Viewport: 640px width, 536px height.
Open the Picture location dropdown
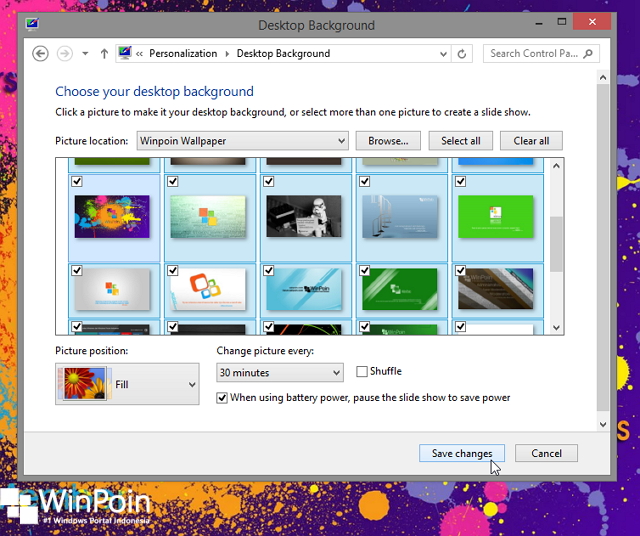point(242,141)
